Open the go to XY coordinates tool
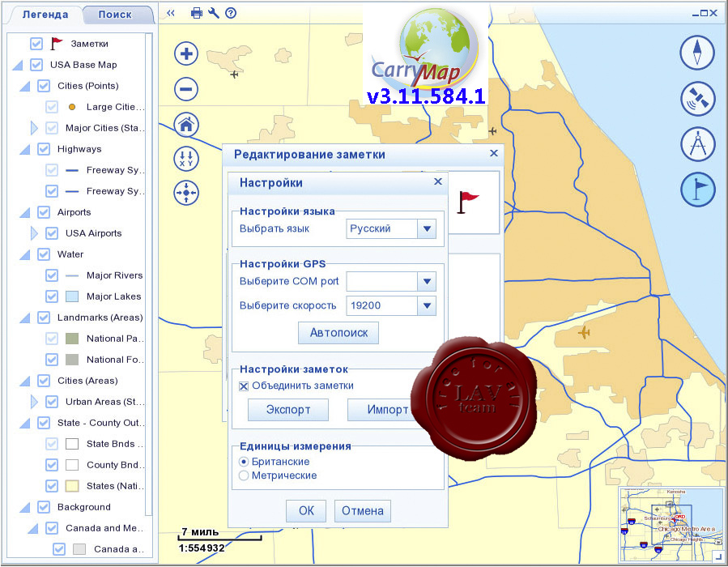 186,158
